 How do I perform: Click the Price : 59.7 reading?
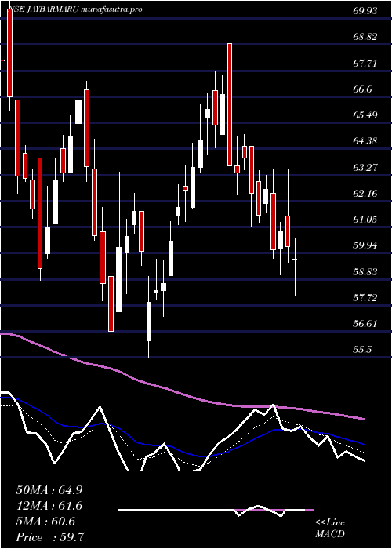point(49,537)
